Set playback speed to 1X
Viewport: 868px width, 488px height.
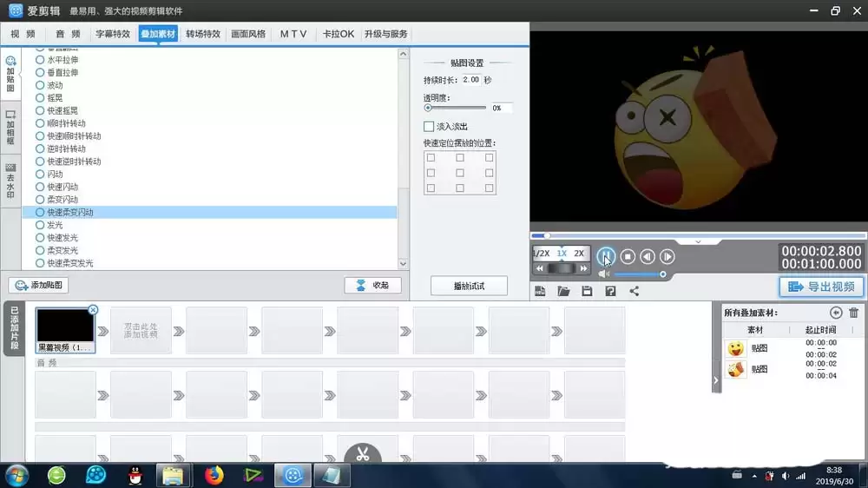coord(562,254)
